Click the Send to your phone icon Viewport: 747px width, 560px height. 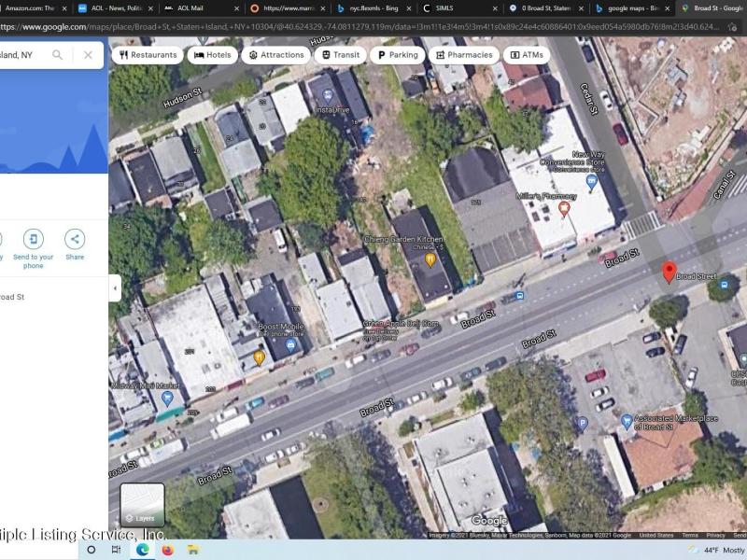click(x=34, y=239)
